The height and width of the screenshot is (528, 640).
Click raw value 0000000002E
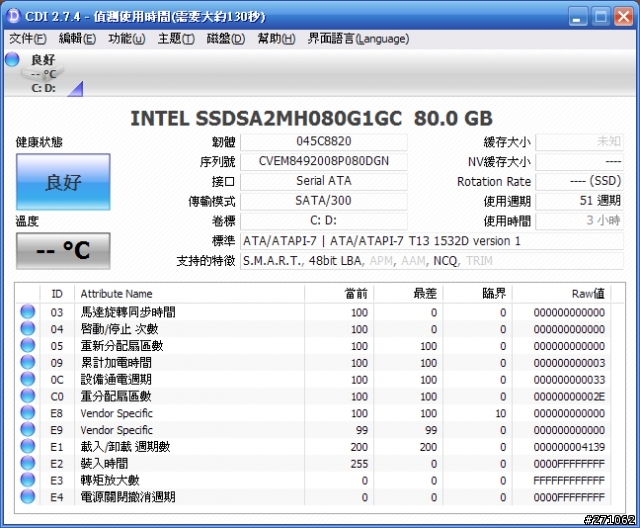pos(569,396)
